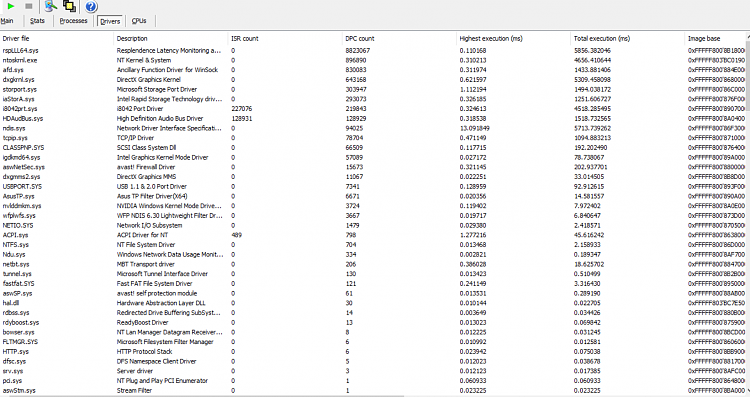
Task: Click the vertical scrollbar on right edge
Action: click(x=748, y=215)
